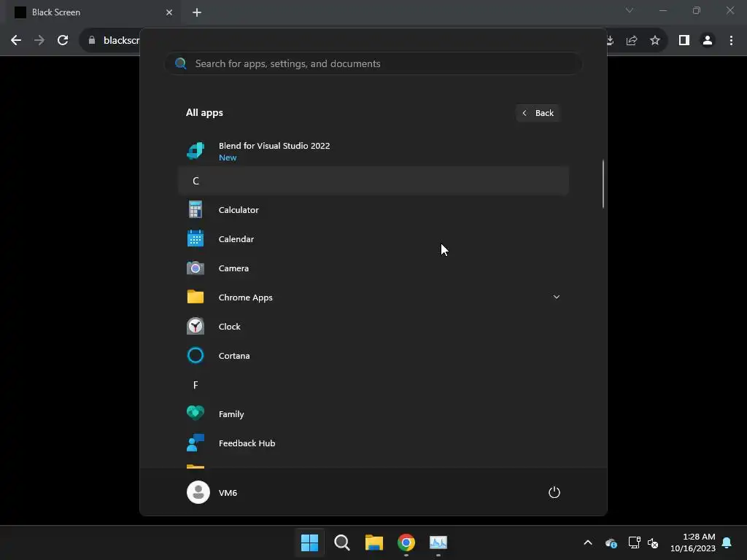The height and width of the screenshot is (560, 747).
Task: Click the All apps list scrollbar
Action: (x=603, y=183)
